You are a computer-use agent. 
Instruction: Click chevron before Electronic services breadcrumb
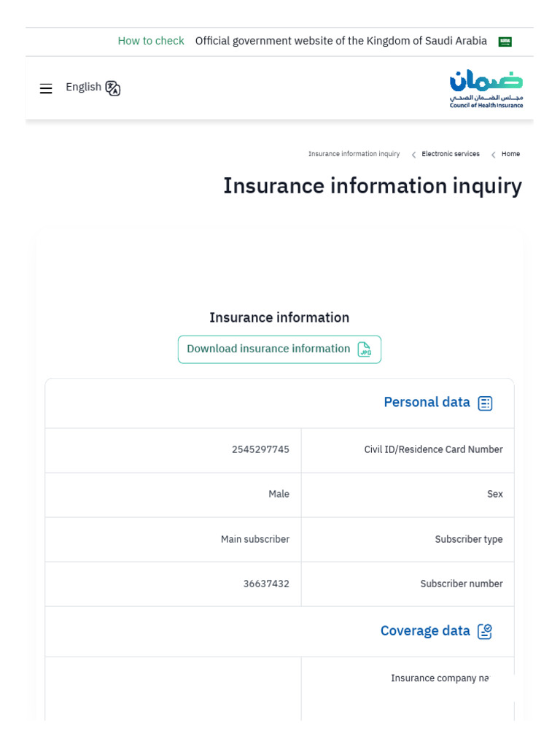414,155
